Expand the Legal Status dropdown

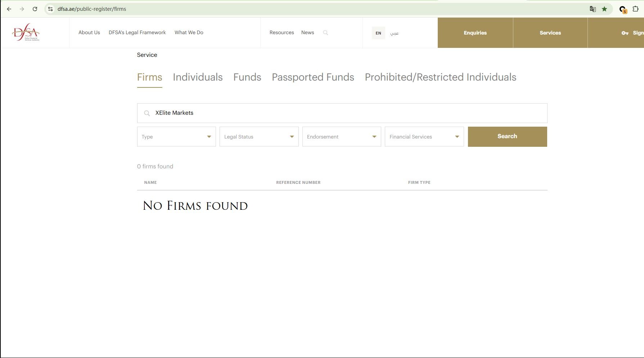point(259,137)
